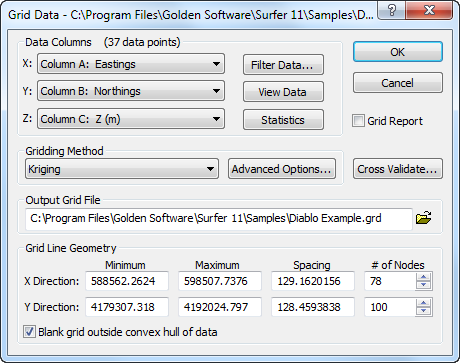Click the help question mark button

pyautogui.click(x=392, y=11)
